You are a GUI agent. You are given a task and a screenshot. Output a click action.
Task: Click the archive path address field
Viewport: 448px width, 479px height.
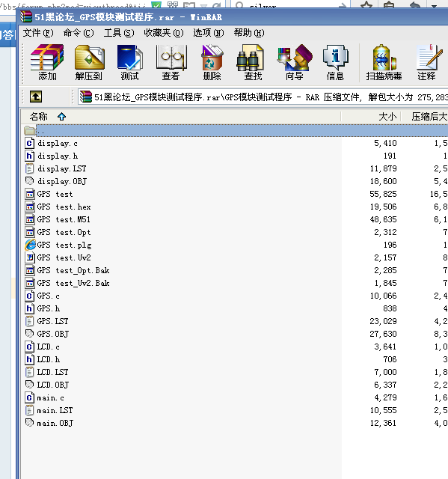[x=263, y=97]
